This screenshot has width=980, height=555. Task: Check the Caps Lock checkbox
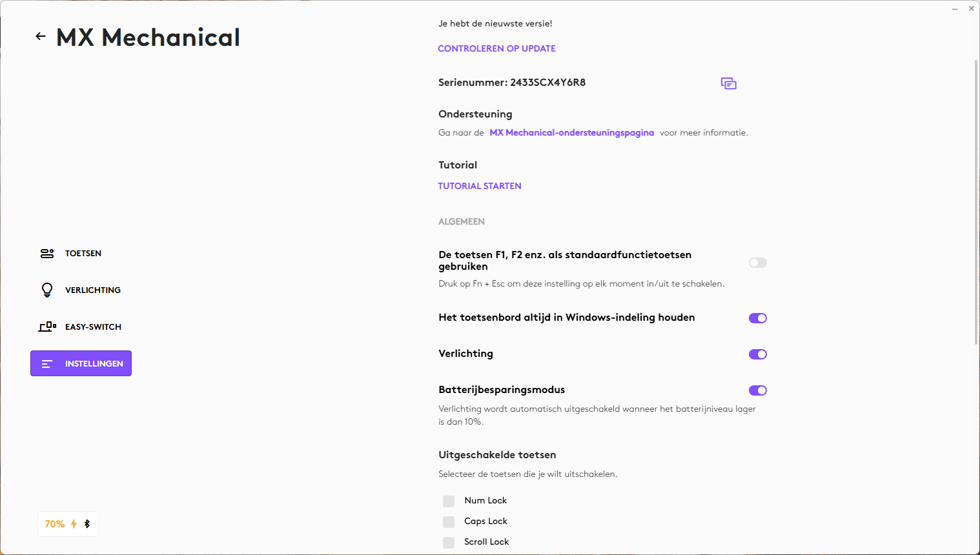click(449, 522)
